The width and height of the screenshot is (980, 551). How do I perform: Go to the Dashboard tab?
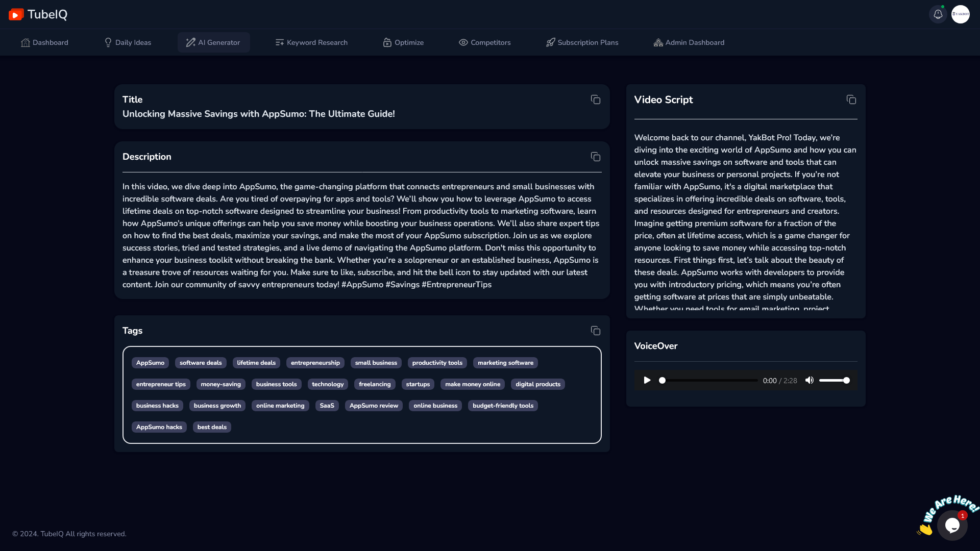44,42
